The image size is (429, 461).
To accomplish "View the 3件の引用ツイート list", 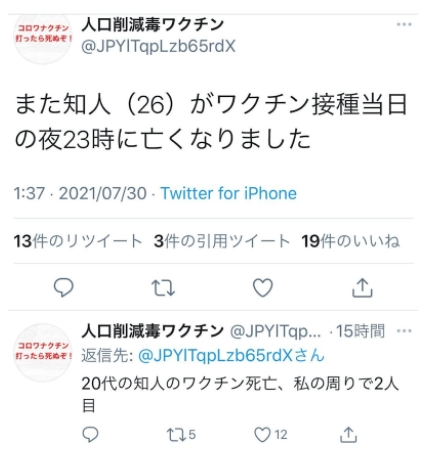I will coord(222,241).
